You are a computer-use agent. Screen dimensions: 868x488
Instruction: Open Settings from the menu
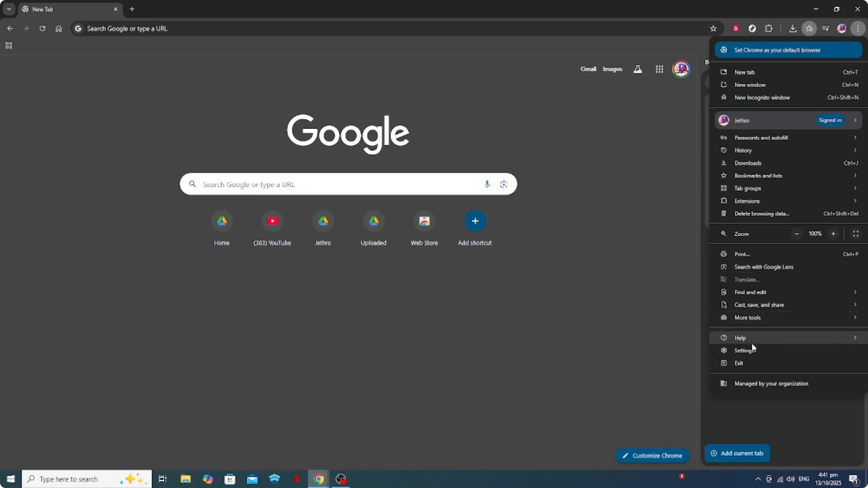pos(788,351)
